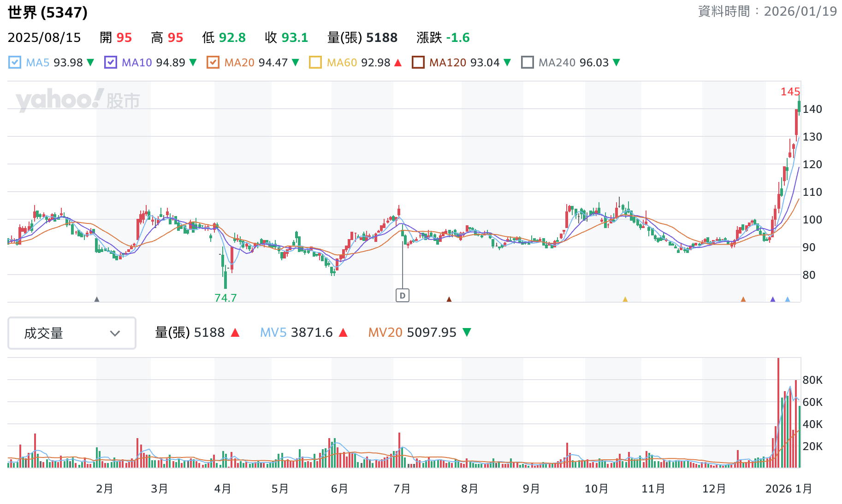Open the D dividend marker in July
The width and height of the screenshot is (842, 504).
403,295
